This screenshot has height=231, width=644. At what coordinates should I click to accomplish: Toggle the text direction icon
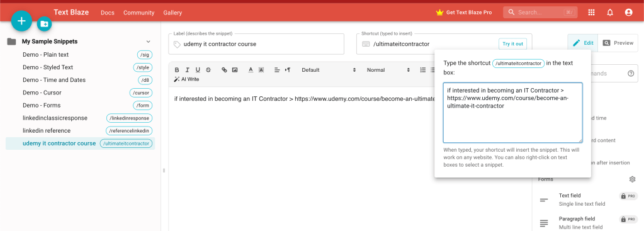(x=288, y=70)
